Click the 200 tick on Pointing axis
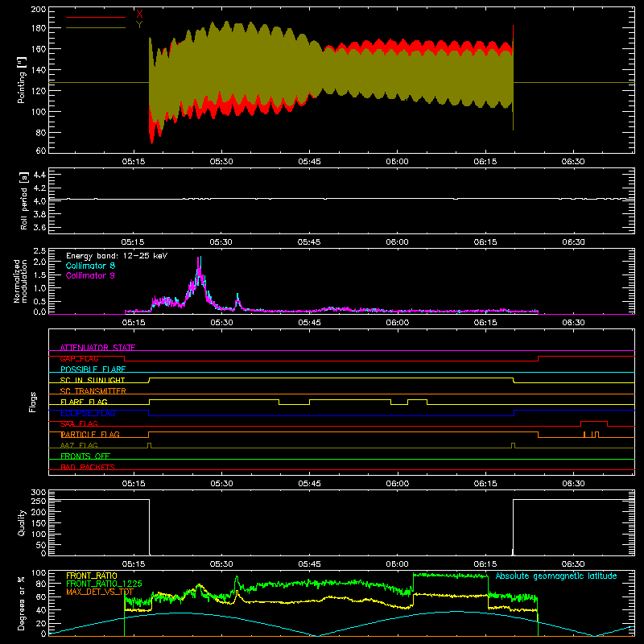Image resolution: width=644 pixels, height=644 pixels. [x=39, y=10]
